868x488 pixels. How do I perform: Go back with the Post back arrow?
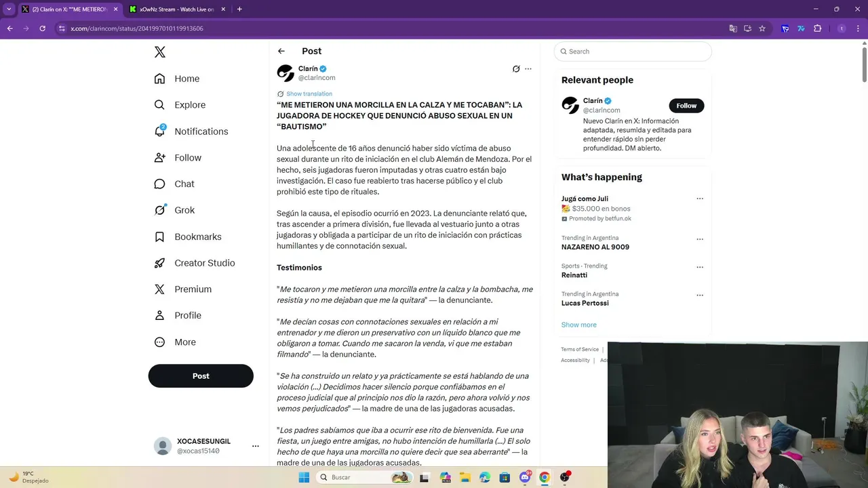coord(281,51)
